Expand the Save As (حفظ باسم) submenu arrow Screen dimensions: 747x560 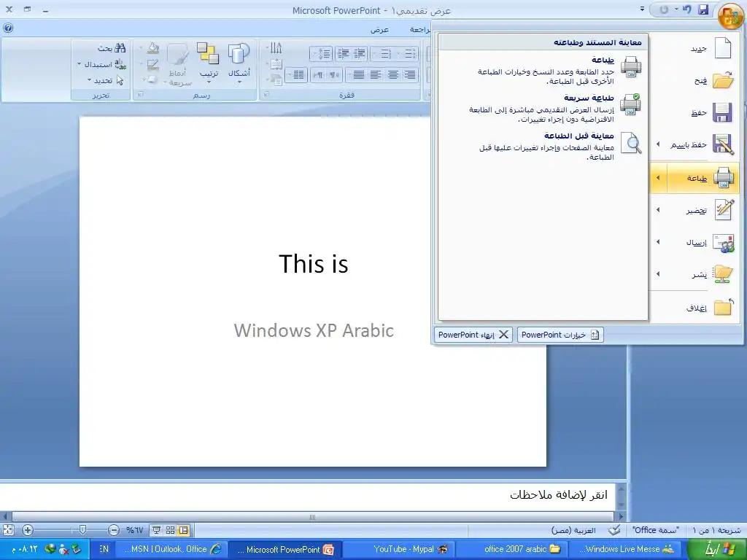click(659, 144)
